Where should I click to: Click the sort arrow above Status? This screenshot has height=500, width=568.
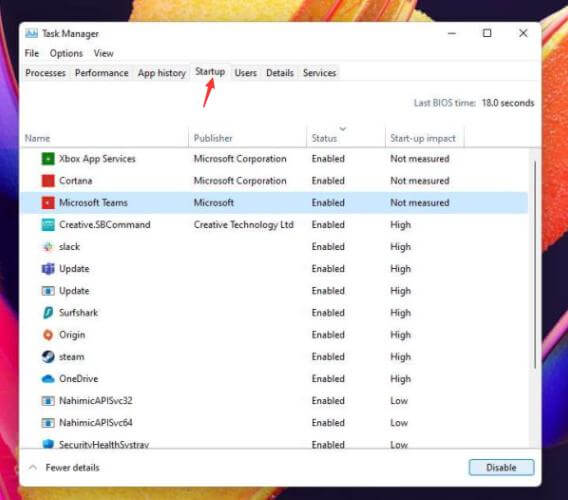[x=343, y=129]
